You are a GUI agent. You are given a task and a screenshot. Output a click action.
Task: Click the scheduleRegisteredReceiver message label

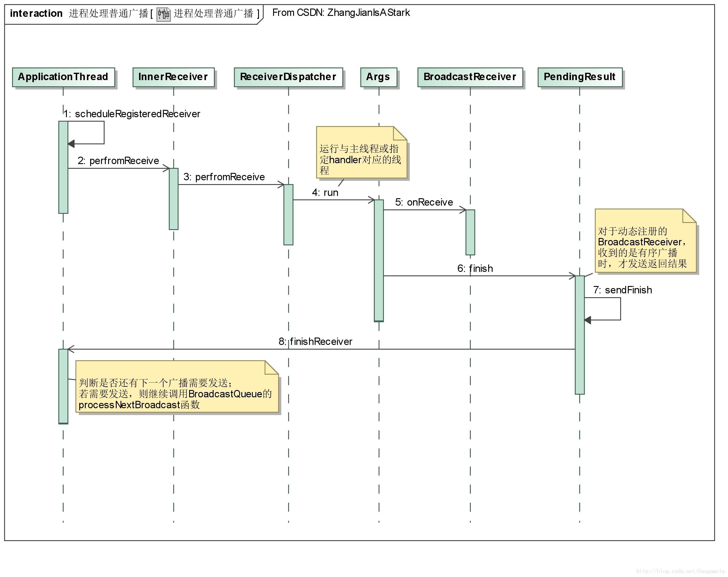132,114
